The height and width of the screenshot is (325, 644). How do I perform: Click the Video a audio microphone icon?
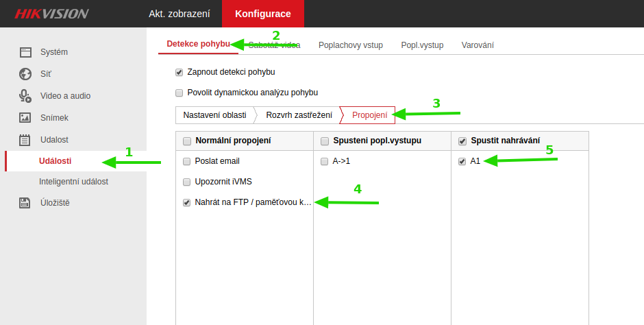coord(25,96)
